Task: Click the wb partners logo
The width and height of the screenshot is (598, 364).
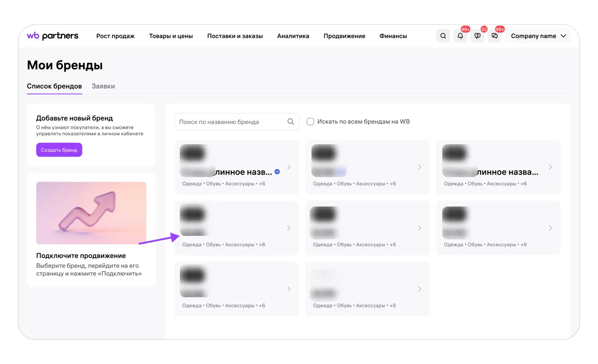Action: (x=53, y=36)
